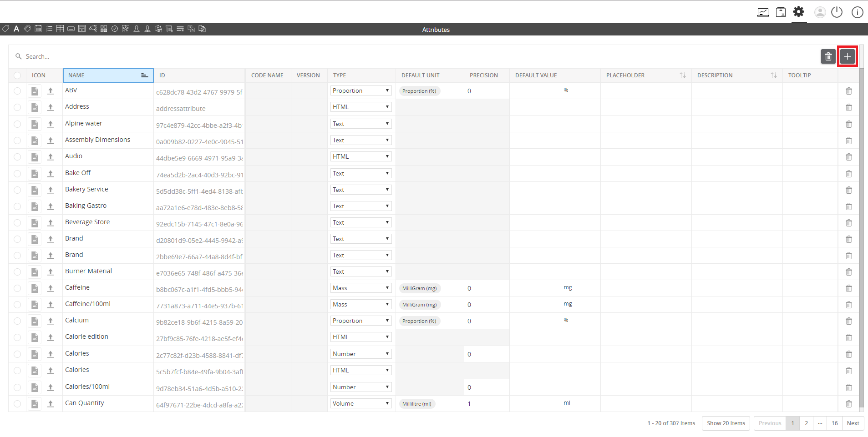Open the Type dropdown for Calorie edition
Image resolution: width=868 pixels, height=437 pixels.
tap(361, 337)
